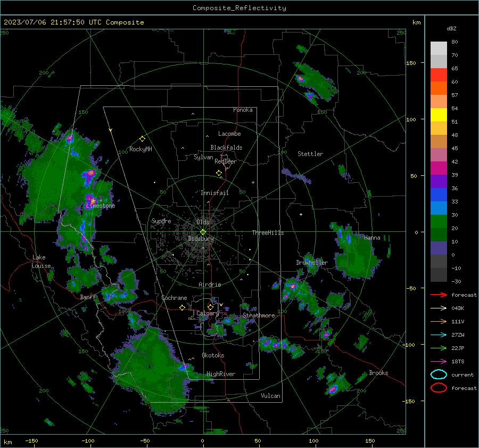Image resolution: width=479 pixels, height=448 pixels.
Task: Click the orange 111V arrow icon
Action: tap(439, 321)
